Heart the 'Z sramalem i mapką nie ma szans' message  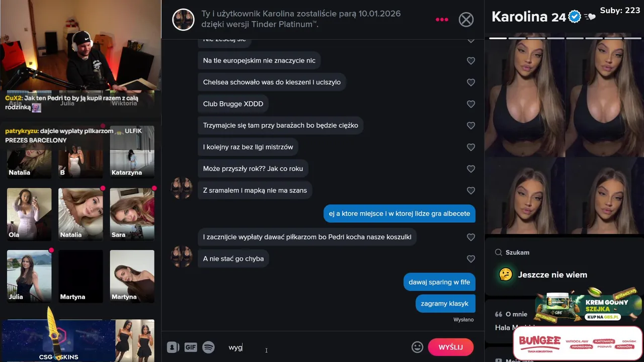[471, 191]
